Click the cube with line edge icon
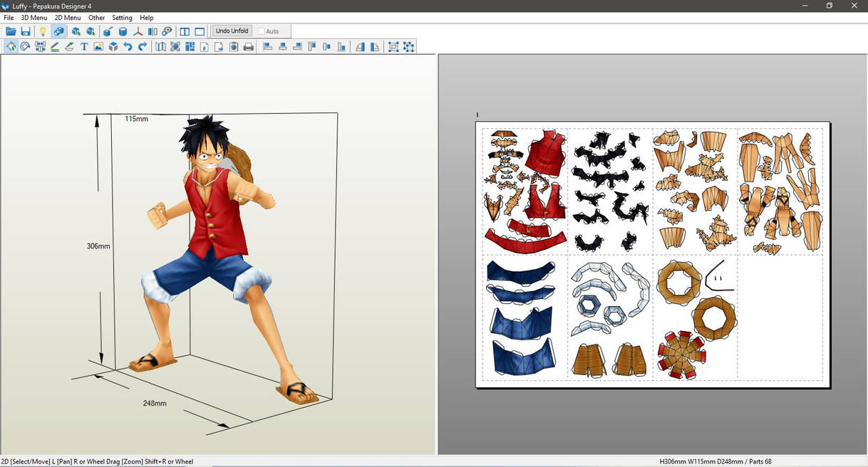The height and width of the screenshot is (467, 868). [108, 31]
